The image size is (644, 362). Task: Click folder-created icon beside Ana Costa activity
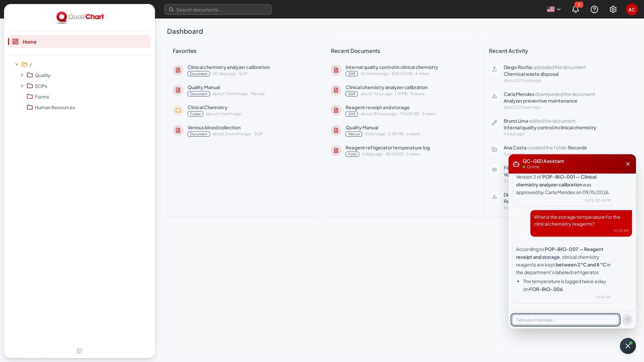click(x=494, y=150)
